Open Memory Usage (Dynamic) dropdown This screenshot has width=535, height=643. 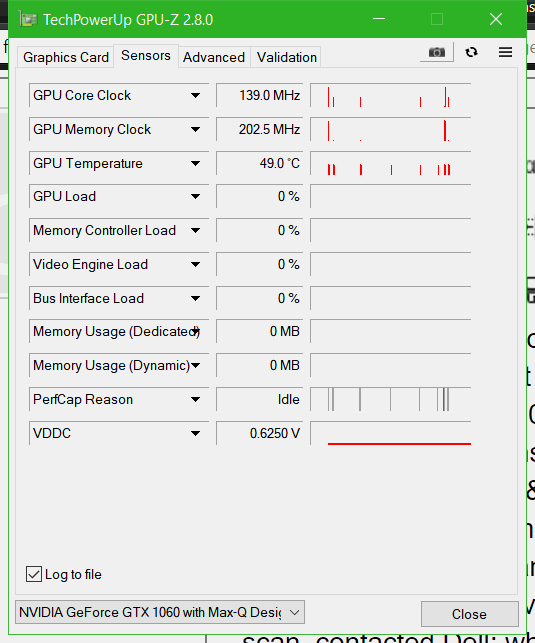[196, 365]
